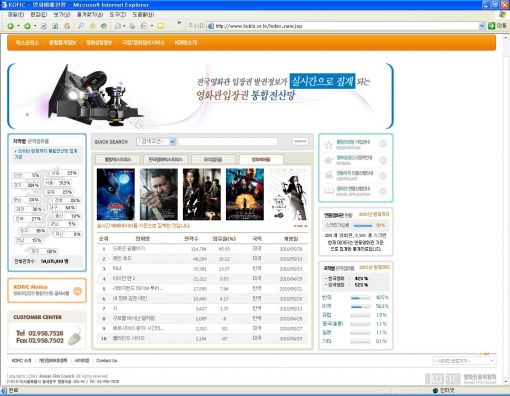Open the address bar URL history dropdown
Screen dimensions: 510x396
pos(482,26)
